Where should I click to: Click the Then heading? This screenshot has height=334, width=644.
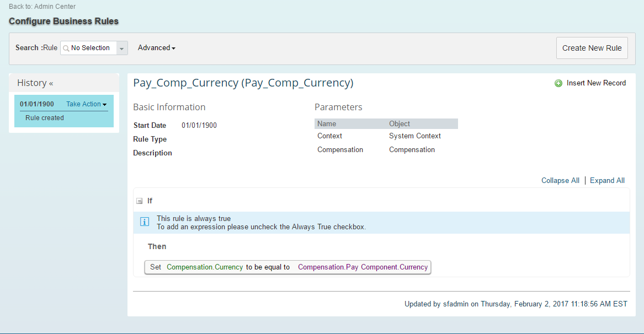[x=157, y=246]
